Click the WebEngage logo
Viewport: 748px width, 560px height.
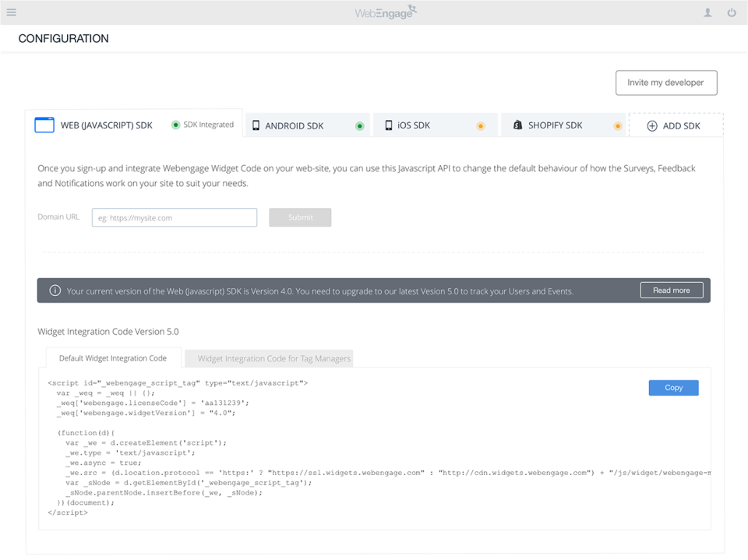click(x=386, y=12)
